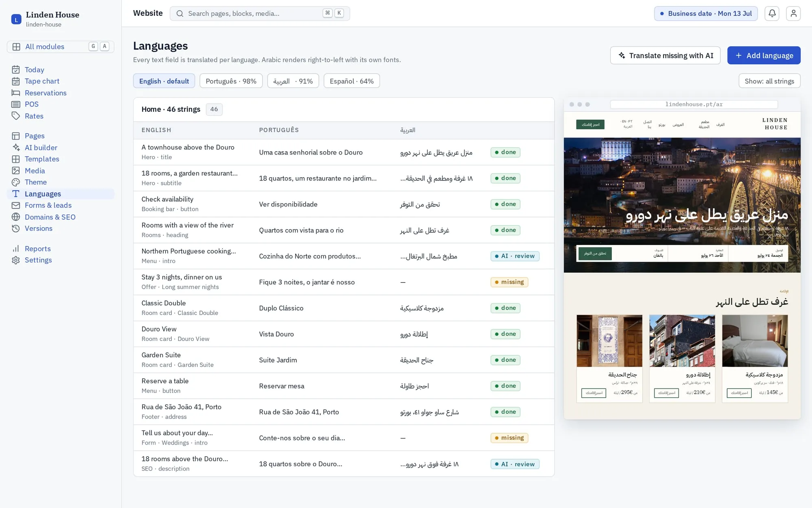812x508 pixels.
Task: Click Translate missing with AI button
Action: (665, 55)
